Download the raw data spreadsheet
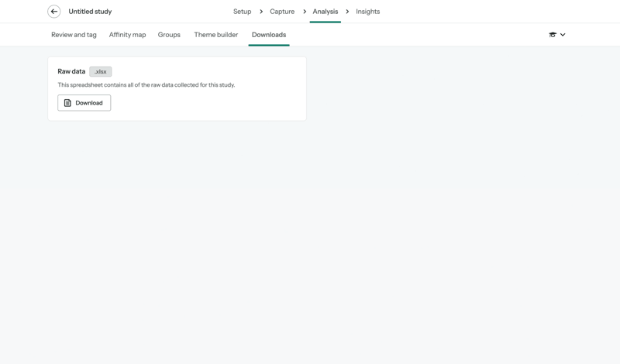This screenshot has height=364, width=620. pos(84,103)
